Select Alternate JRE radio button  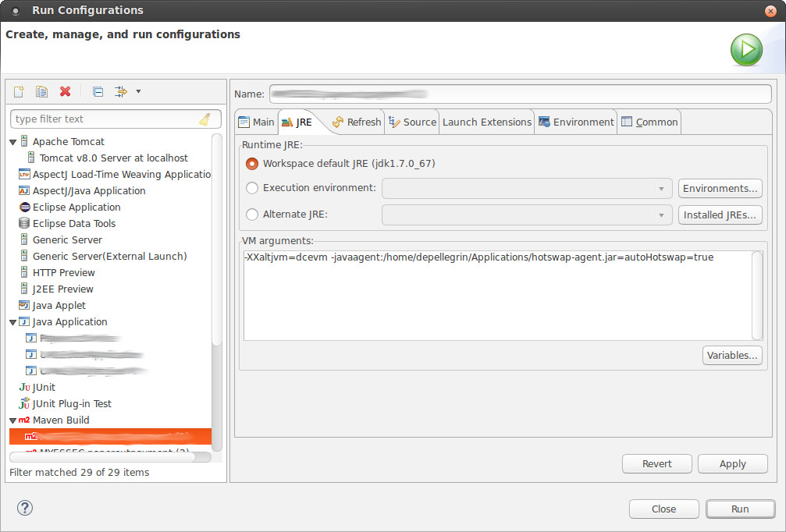coord(252,215)
